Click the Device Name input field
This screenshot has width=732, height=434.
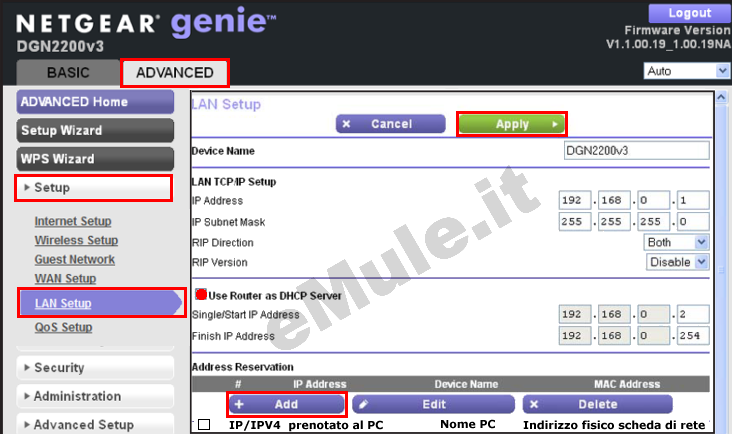pyautogui.click(x=636, y=151)
